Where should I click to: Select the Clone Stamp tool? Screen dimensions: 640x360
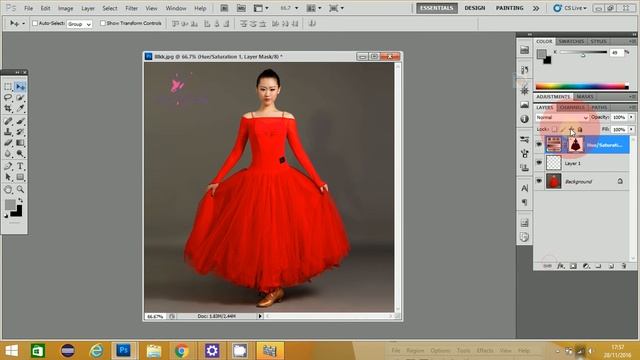[8, 132]
